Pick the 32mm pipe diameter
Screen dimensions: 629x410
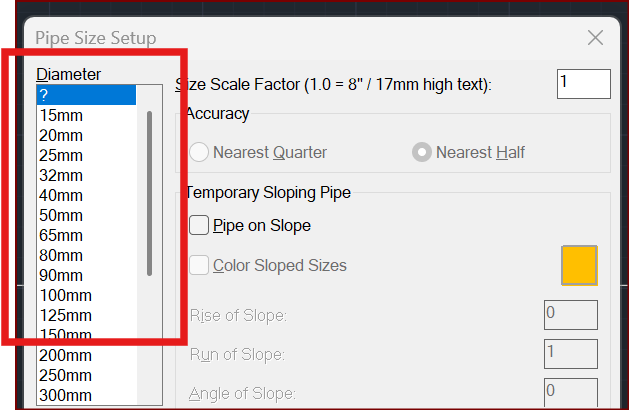pyautogui.click(x=61, y=175)
